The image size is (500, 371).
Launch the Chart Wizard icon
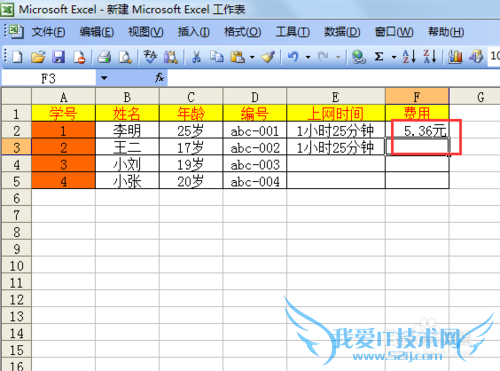click(455, 57)
